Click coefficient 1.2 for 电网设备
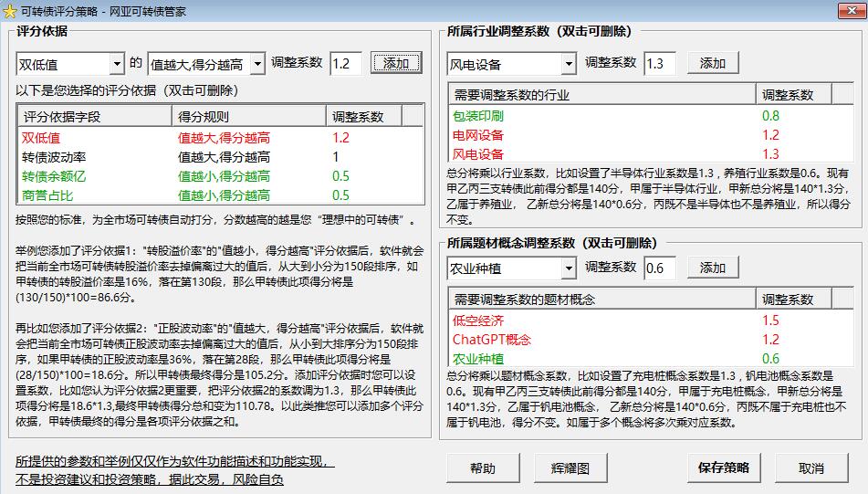The width and height of the screenshot is (868, 494). (770, 134)
